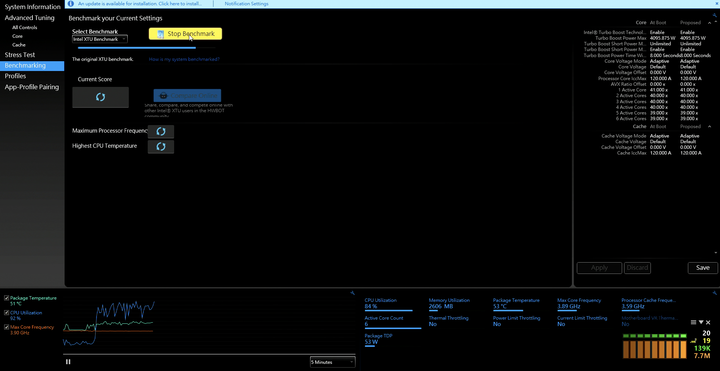Open the overlay widget menu icon
The height and width of the screenshot is (371, 720).
693,322
